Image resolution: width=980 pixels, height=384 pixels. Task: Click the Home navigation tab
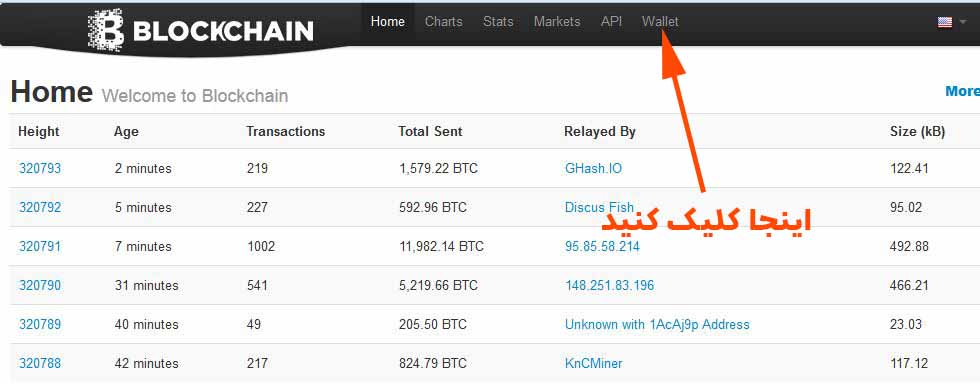tap(388, 21)
